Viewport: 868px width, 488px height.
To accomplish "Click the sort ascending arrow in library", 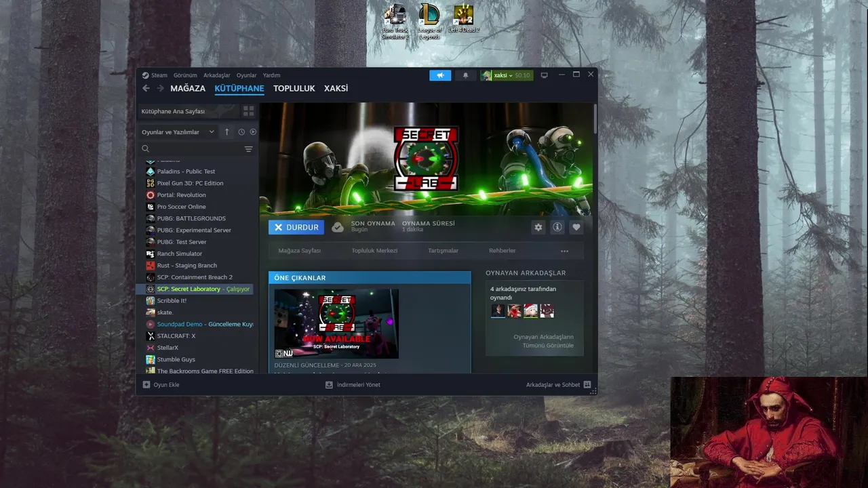I will (x=227, y=131).
